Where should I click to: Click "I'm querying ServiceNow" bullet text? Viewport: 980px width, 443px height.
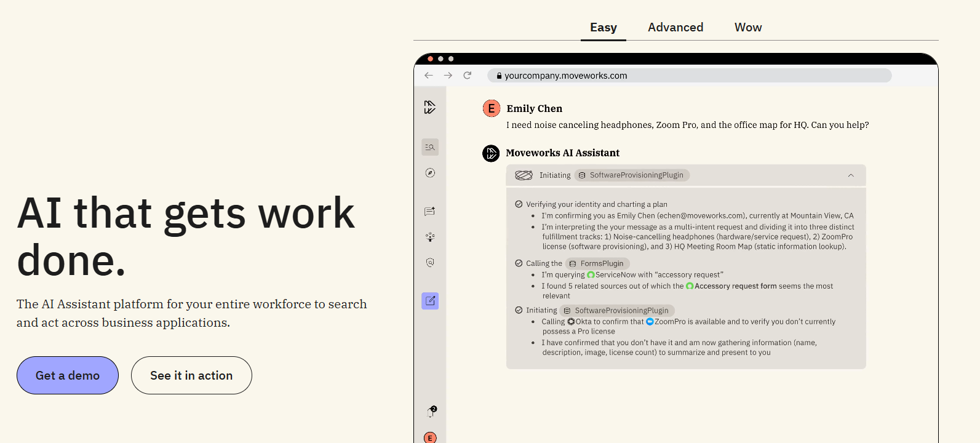632,275
